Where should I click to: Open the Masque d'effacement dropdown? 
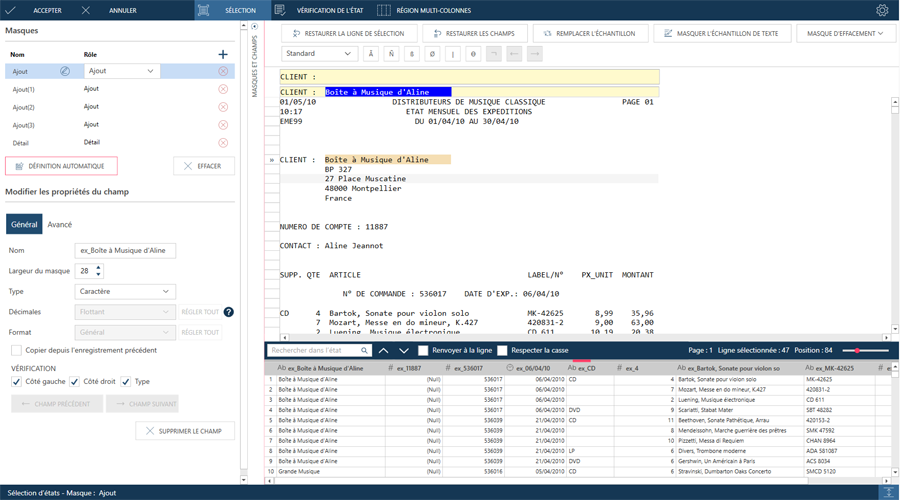coord(845,34)
